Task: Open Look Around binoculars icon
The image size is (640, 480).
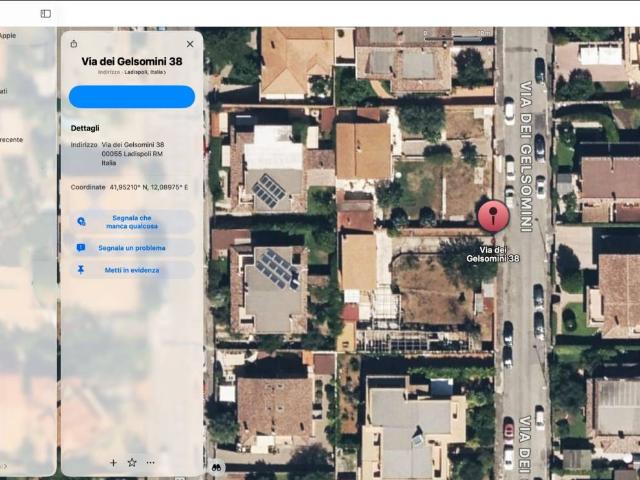Action: (x=216, y=468)
